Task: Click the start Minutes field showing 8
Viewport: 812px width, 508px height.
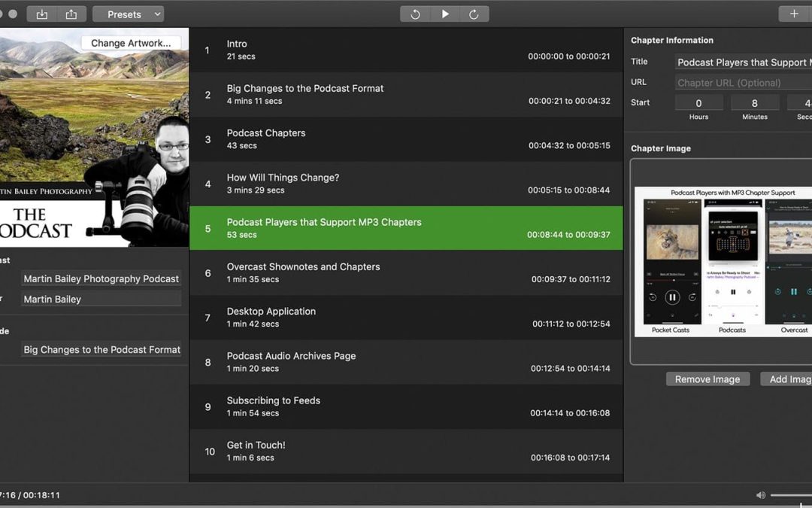Action: pyautogui.click(x=754, y=103)
